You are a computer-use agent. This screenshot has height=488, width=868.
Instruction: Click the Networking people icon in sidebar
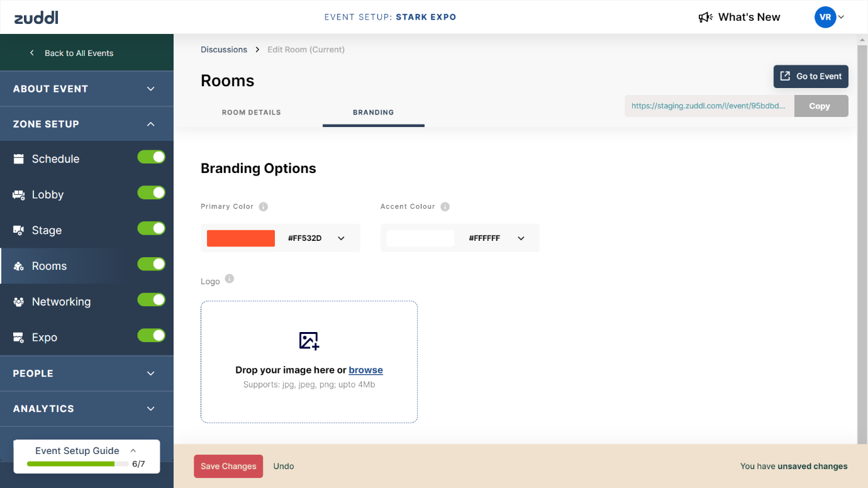tap(19, 302)
